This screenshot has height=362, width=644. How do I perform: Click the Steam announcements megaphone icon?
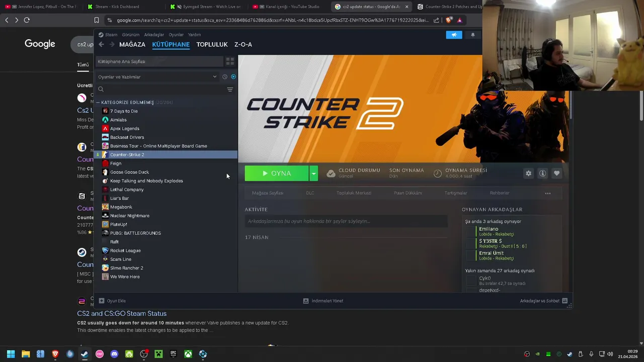[x=454, y=35]
